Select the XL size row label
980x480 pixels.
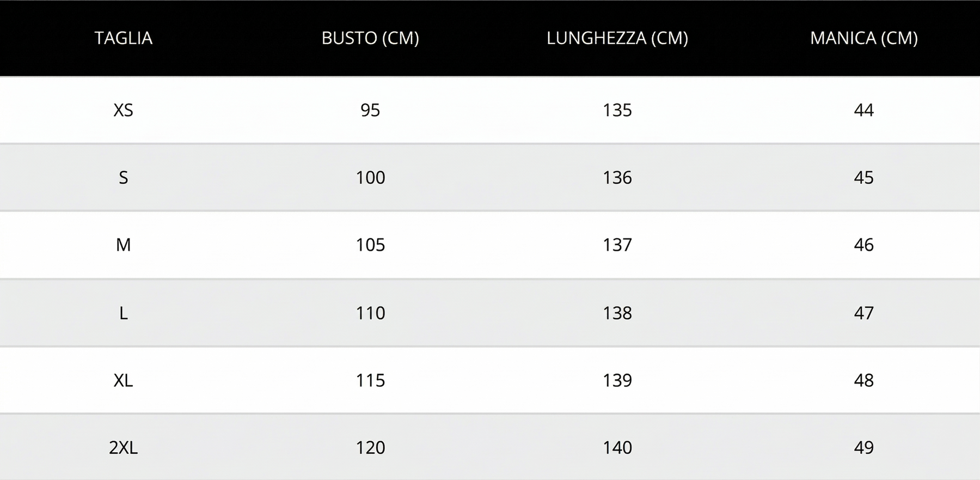click(x=124, y=380)
